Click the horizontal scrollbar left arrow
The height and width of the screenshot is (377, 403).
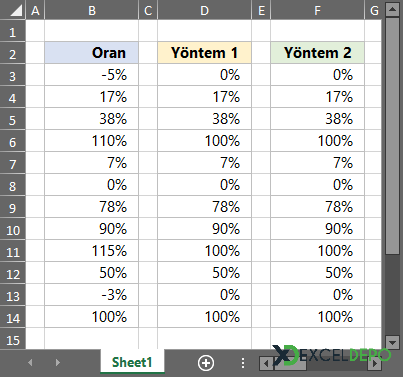pos(266,363)
